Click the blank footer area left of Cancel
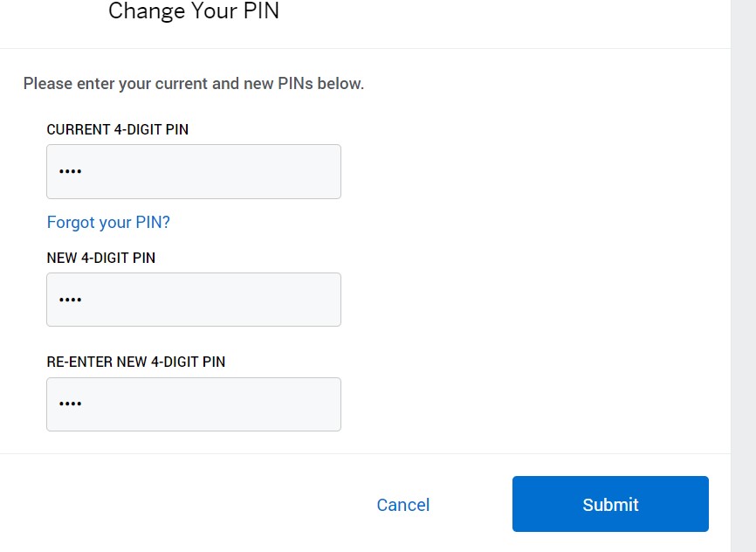The image size is (756, 552). [175, 505]
